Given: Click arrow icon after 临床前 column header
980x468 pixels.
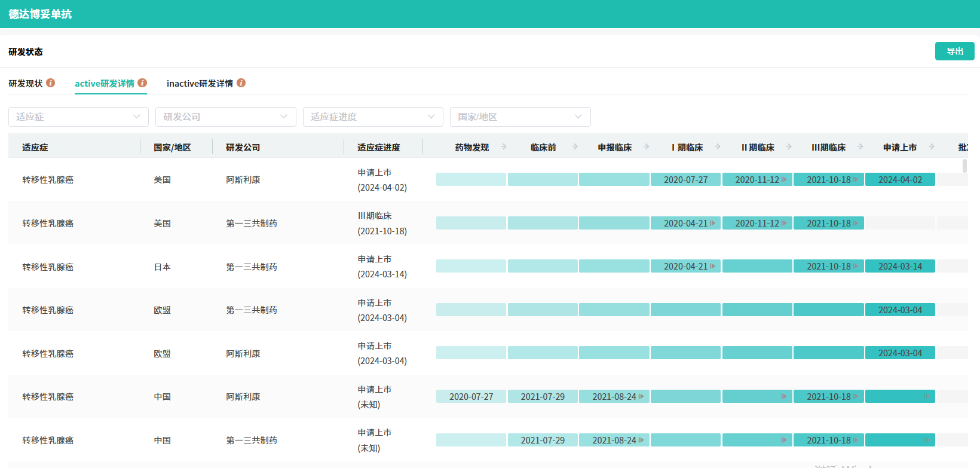Looking at the screenshot, I should click(x=575, y=146).
